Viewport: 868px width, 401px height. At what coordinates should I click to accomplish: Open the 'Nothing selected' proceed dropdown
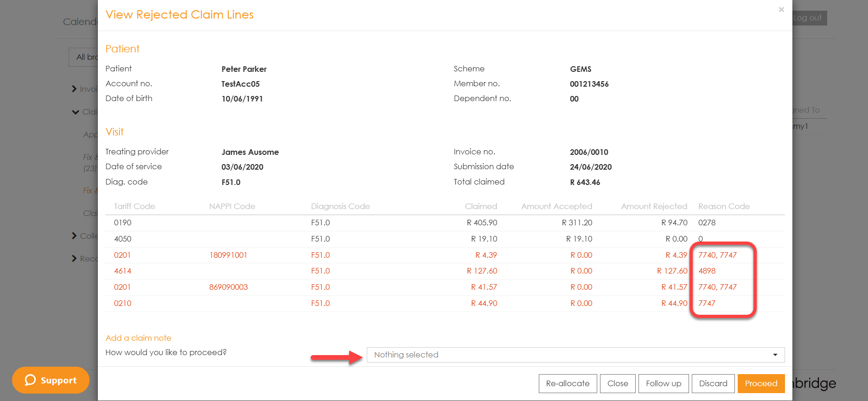575,355
